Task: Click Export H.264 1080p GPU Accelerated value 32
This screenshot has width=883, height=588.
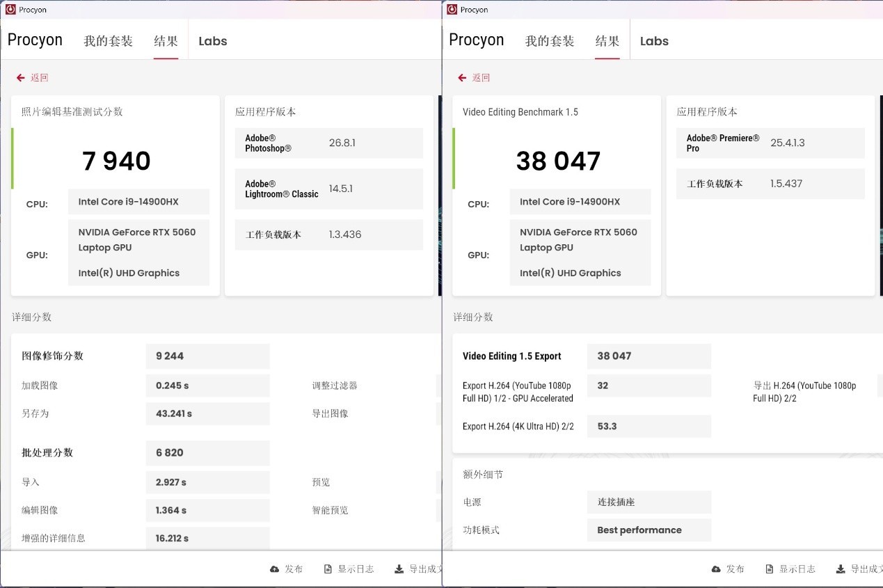Action: pos(649,386)
